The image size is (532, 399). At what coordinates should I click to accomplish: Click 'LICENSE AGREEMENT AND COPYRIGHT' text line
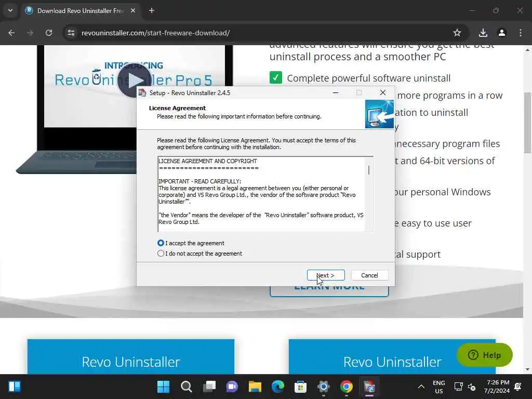(x=208, y=161)
